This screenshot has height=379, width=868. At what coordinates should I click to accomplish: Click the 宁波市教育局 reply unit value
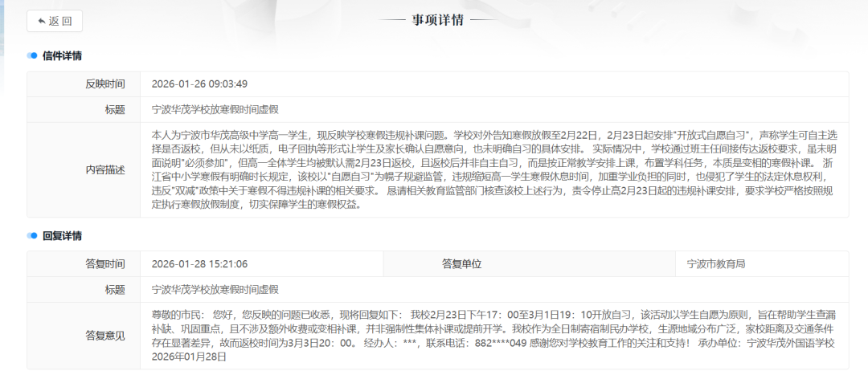[x=716, y=263]
